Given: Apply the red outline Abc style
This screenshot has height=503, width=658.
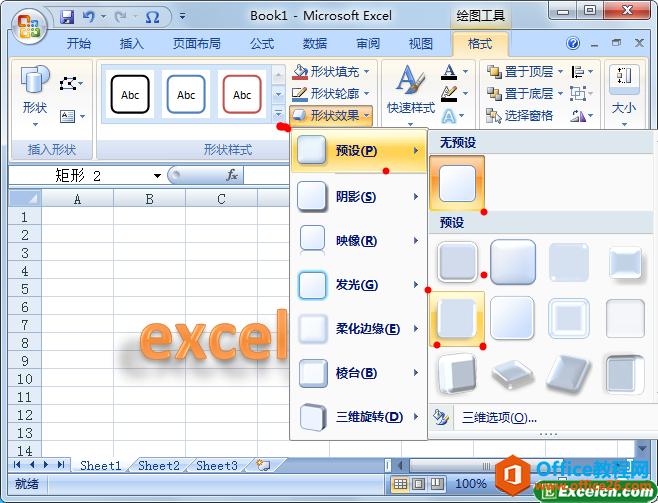Looking at the screenshot, I should (x=242, y=94).
